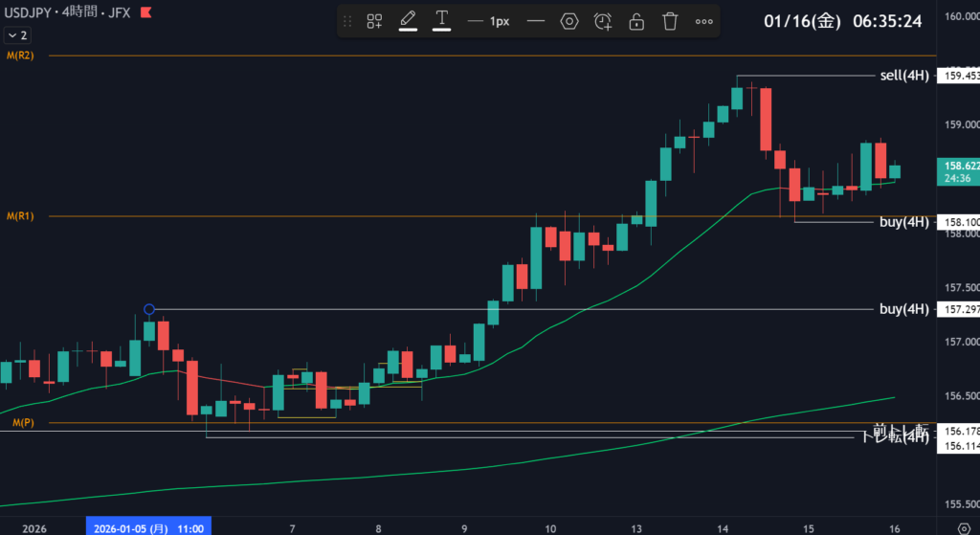Click the pencil line color tool

pyautogui.click(x=408, y=20)
